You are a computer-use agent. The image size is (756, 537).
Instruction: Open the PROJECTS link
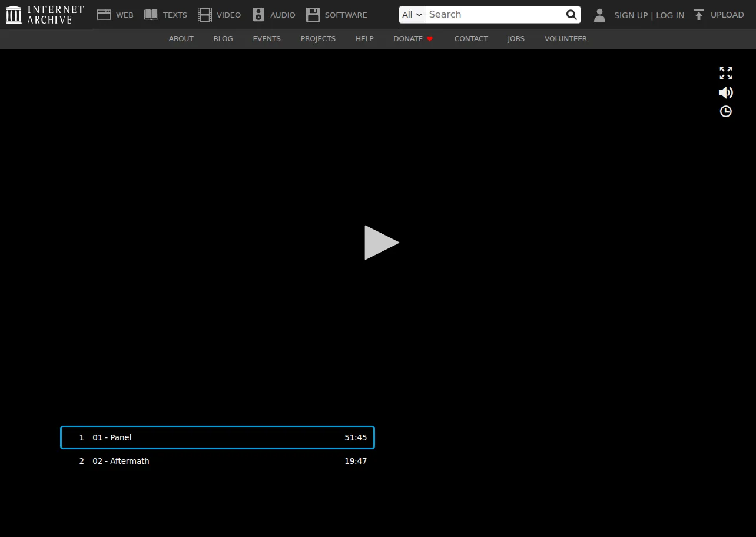click(318, 39)
